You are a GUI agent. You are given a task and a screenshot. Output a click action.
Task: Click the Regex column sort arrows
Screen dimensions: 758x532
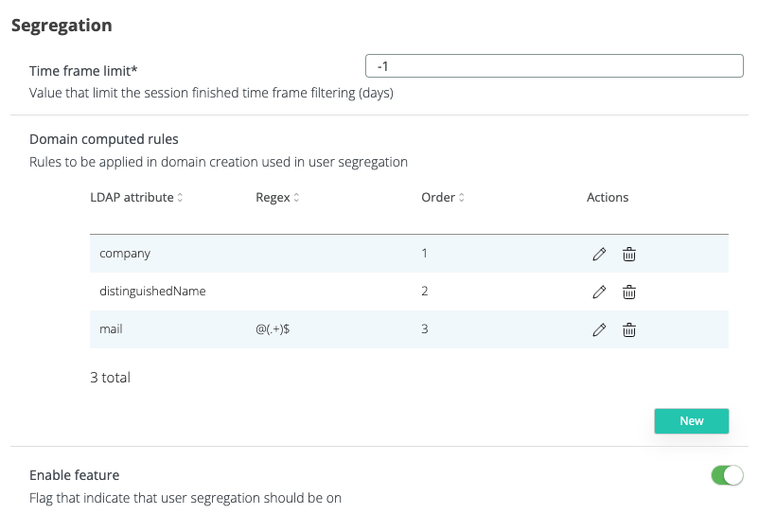coord(296,198)
